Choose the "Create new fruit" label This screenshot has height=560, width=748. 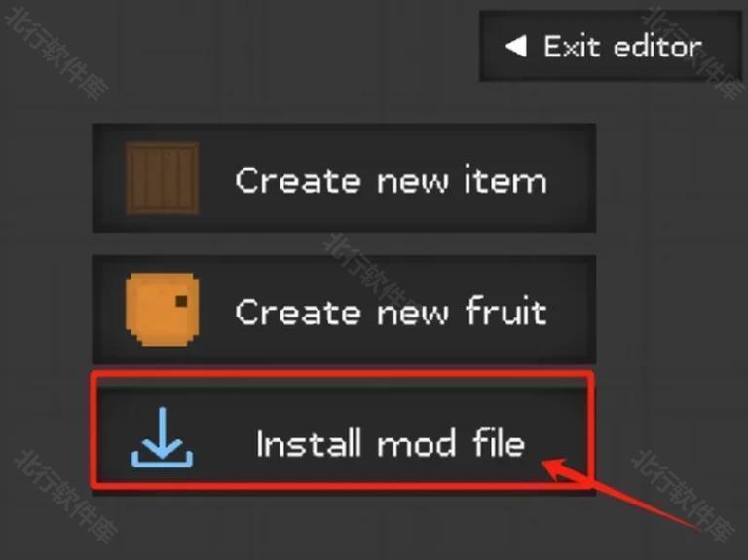tap(392, 311)
